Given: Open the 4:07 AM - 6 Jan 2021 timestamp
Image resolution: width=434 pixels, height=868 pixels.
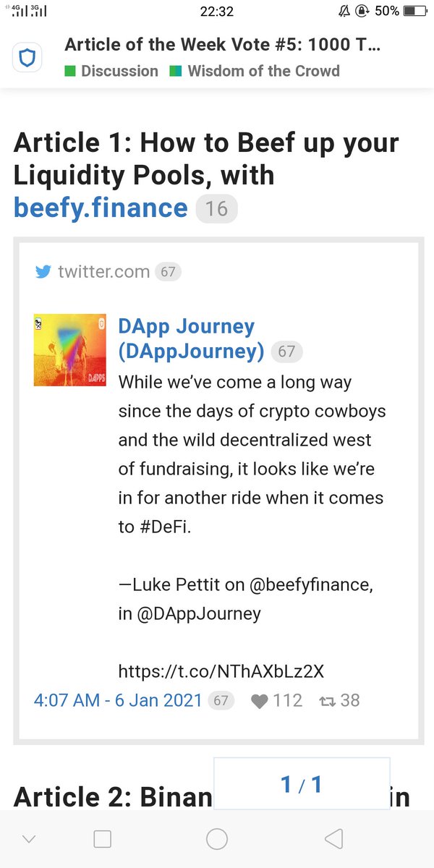Looking at the screenshot, I should tap(119, 700).
